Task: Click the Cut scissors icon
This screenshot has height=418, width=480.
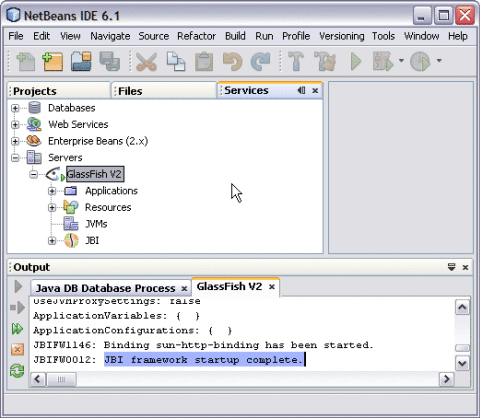Action: (146, 61)
